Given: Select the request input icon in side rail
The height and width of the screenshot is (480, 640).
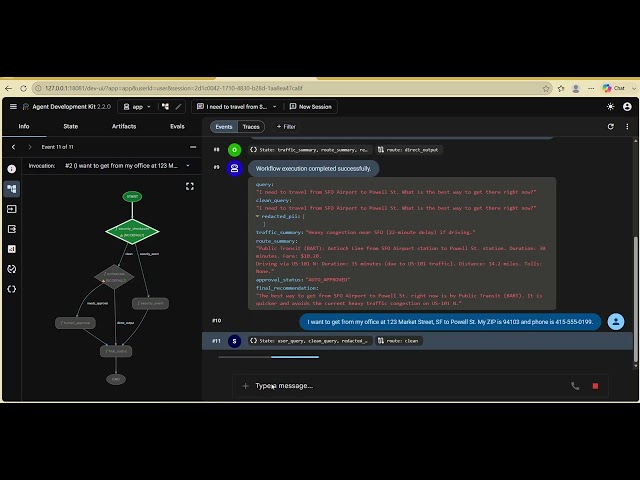Looking at the screenshot, I should click(x=11, y=209).
